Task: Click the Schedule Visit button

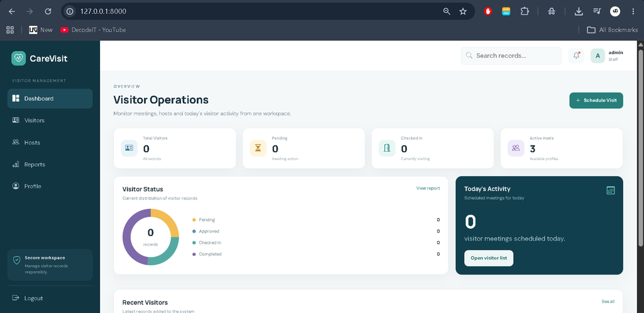Action: pyautogui.click(x=596, y=100)
